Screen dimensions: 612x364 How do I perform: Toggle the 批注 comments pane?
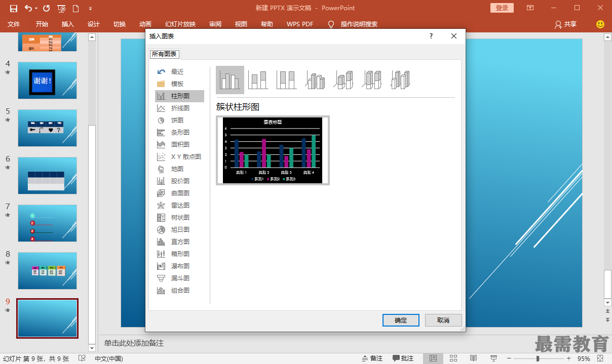pyautogui.click(x=403, y=358)
